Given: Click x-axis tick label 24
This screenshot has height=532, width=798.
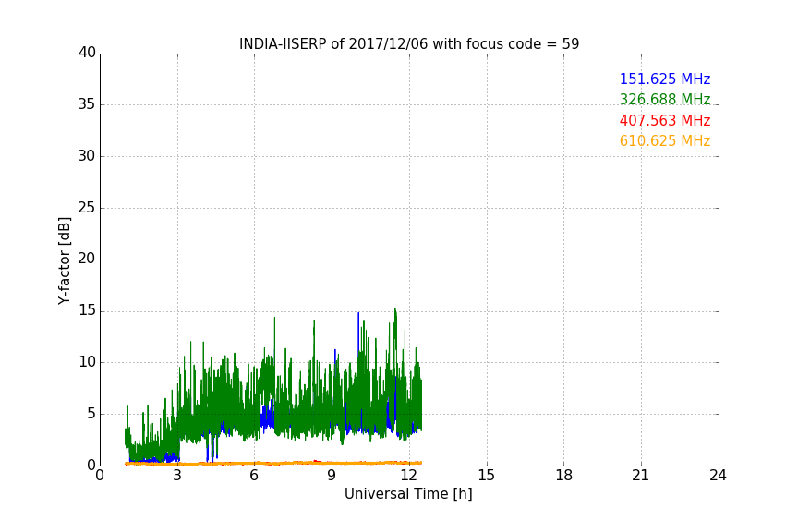Looking at the screenshot, I should point(718,476).
